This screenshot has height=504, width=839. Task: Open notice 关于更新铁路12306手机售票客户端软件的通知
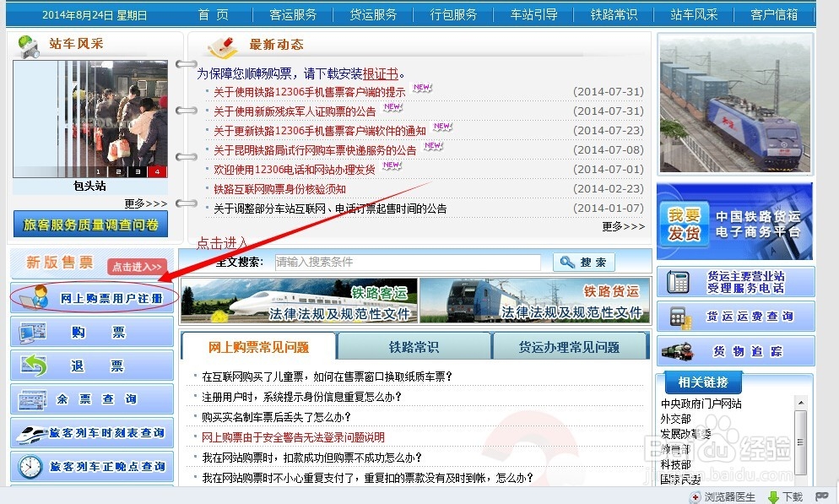(x=319, y=131)
